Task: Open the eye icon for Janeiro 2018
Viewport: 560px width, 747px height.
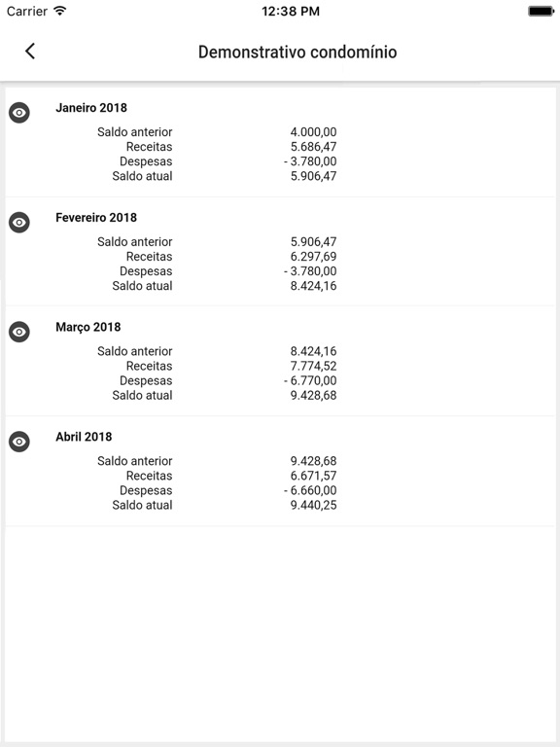Action: click(19, 113)
